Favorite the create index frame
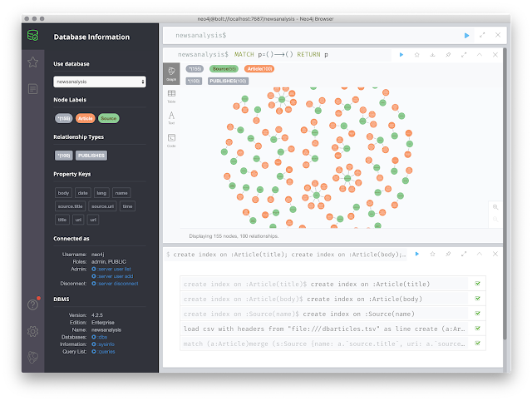Image resolution: width=532 pixels, height=401 pixels. [x=432, y=254]
